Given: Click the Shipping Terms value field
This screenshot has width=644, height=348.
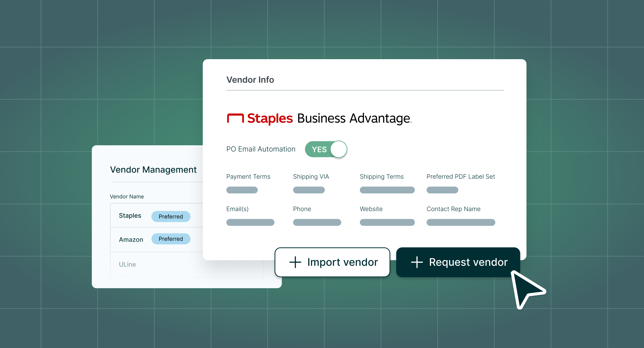Looking at the screenshot, I should [387, 190].
